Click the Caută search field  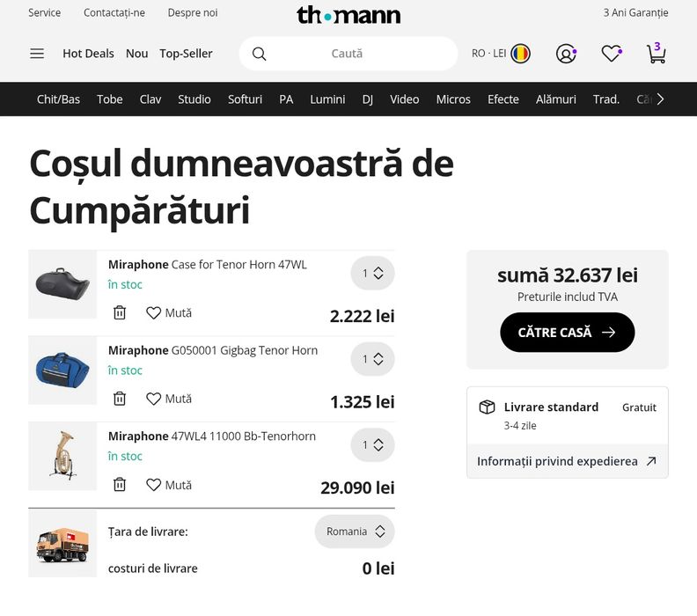click(347, 54)
